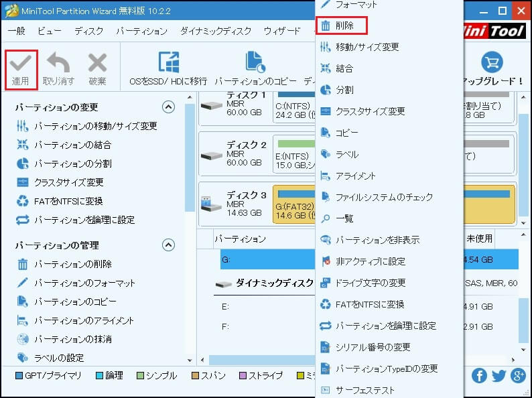The image size is (532, 398).
Task: Click the 破棄 (Discard) X icon
Action: [x=97, y=63]
